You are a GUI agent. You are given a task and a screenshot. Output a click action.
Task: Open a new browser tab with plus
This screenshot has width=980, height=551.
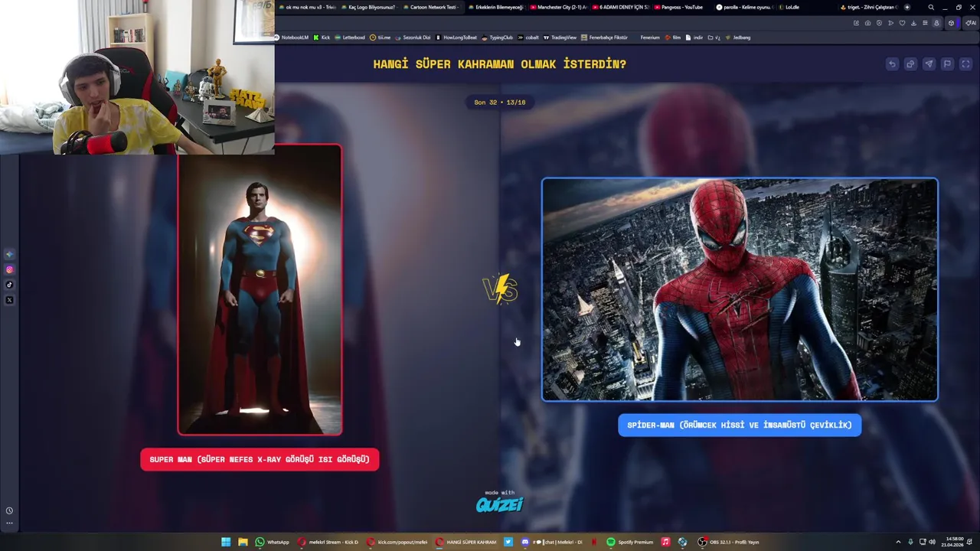[907, 7]
